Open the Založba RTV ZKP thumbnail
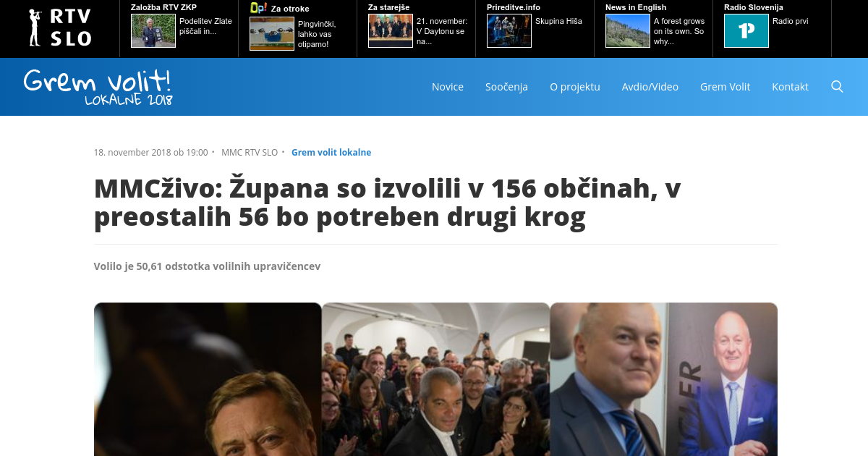Image resolution: width=868 pixels, height=456 pixels. pyautogui.click(x=153, y=31)
